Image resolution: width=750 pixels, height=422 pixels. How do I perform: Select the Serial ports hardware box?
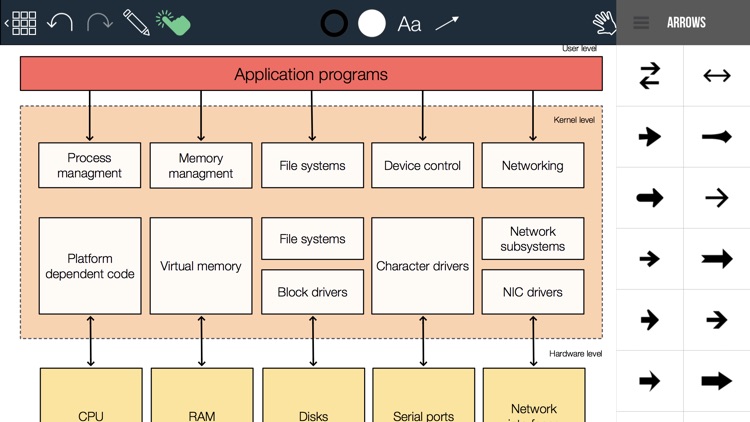point(423,395)
